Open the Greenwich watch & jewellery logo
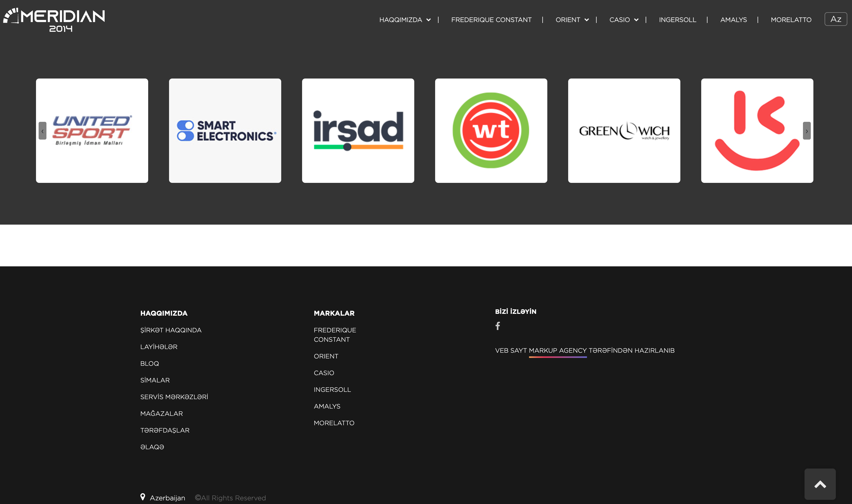The height and width of the screenshot is (504, 852). pyautogui.click(x=624, y=131)
